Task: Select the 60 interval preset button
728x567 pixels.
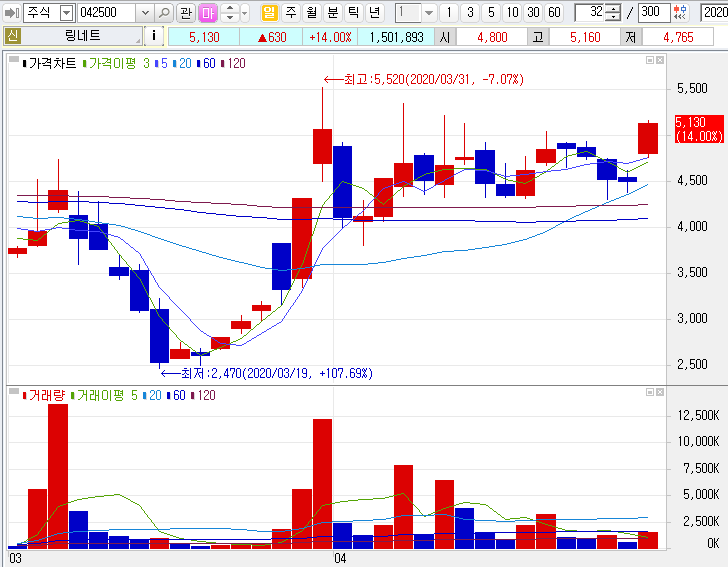Action: point(554,13)
